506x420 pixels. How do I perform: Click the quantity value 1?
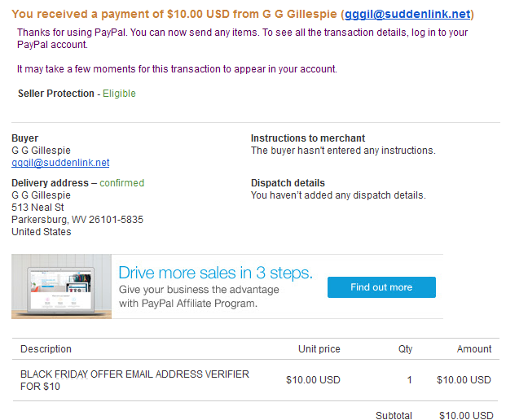410,379
